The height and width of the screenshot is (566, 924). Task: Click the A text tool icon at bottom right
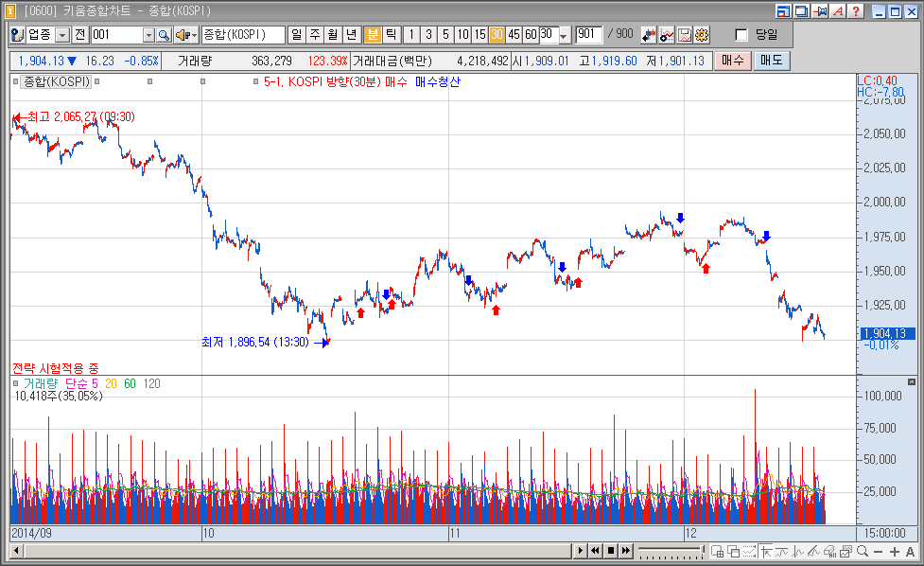(x=910, y=552)
